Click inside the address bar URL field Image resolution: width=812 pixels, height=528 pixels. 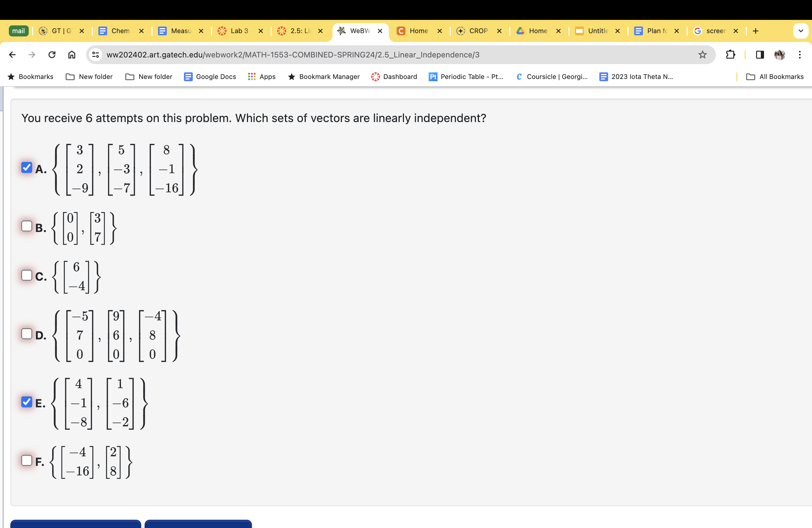293,55
